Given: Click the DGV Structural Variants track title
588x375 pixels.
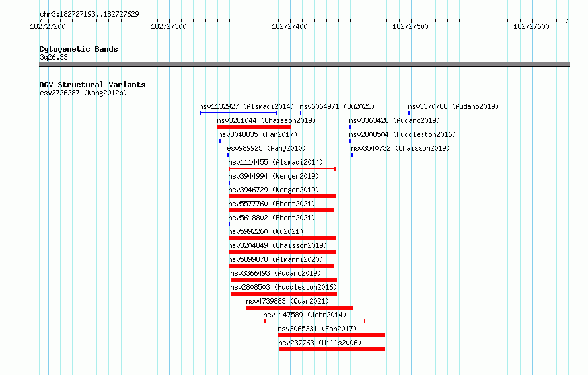Looking at the screenshot, I should point(92,85).
